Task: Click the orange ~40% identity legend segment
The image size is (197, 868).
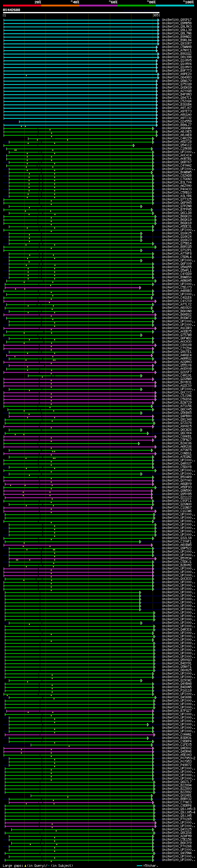Action: [60, 6]
